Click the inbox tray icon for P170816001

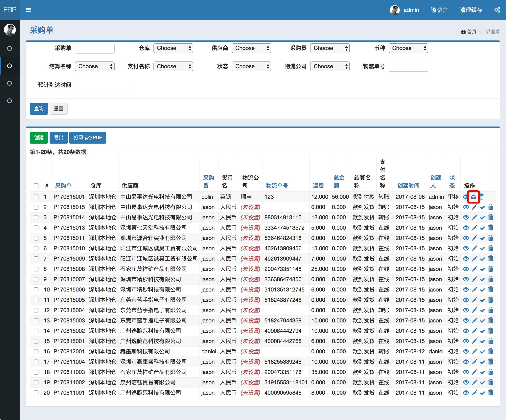coord(473,197)
